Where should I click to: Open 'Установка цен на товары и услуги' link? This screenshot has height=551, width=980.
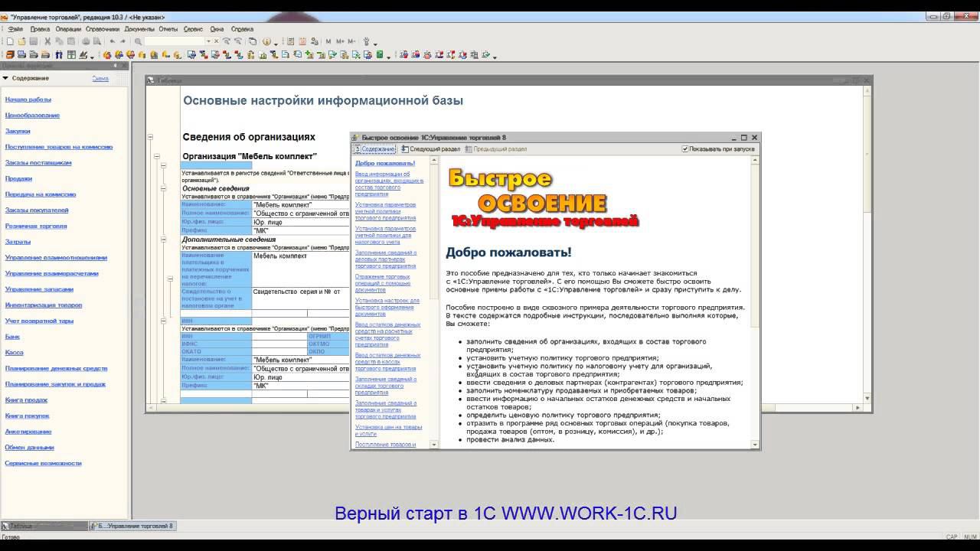388,431
